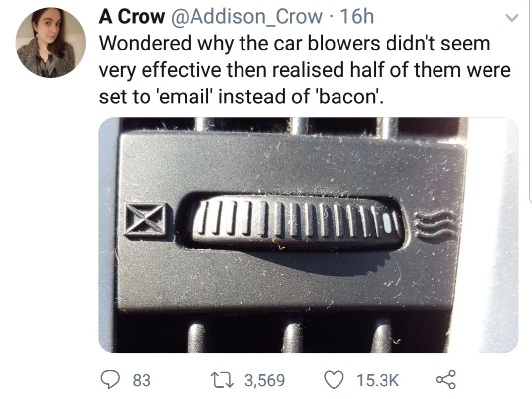532x399 pixels.
Task: Retweet this post using the retweet icon
Action: [222, 380]
